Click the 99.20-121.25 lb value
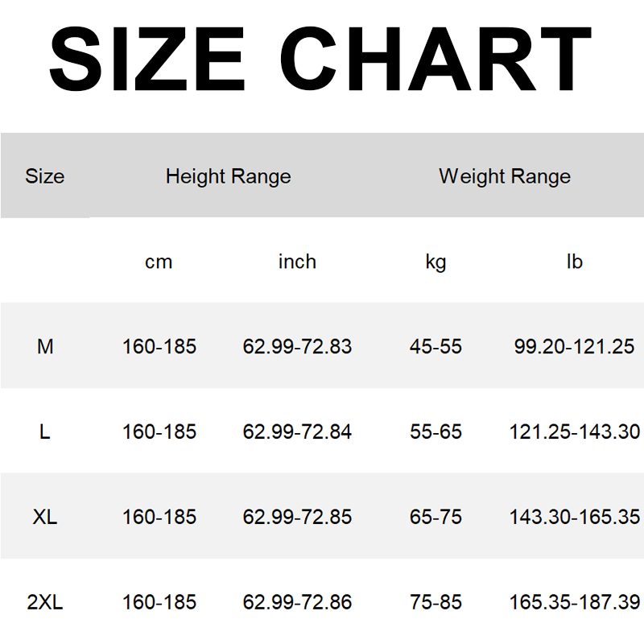644x644 pixels. [574, 347]
